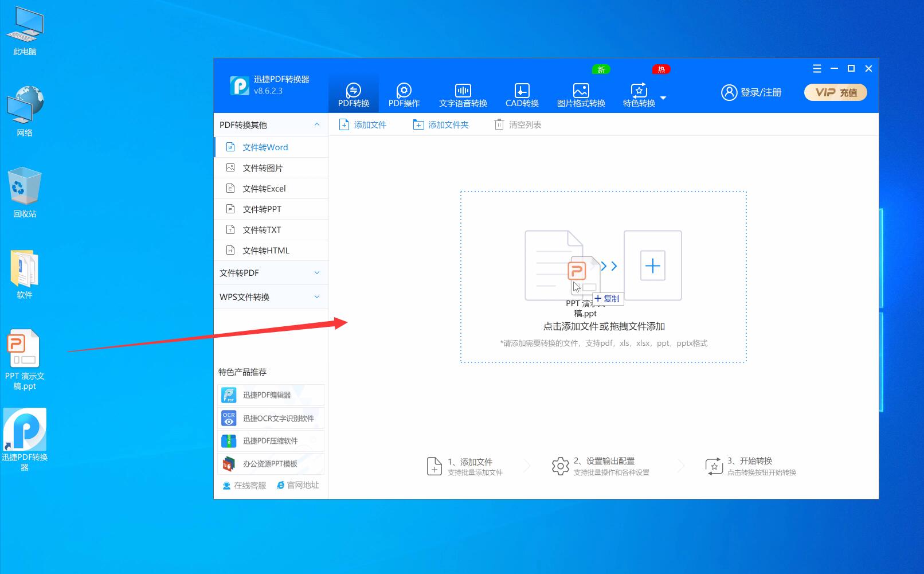This screenshot has height=574, width=924.
Task: Open 迅捷PDF压缩软件 recommended product
Action: click(x=271, y=441)
